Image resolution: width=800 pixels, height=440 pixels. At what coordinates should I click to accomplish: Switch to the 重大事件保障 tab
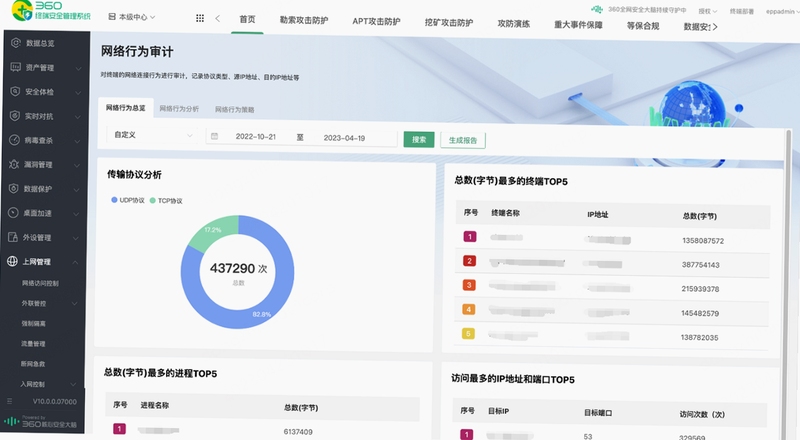(x=578, y=25)
